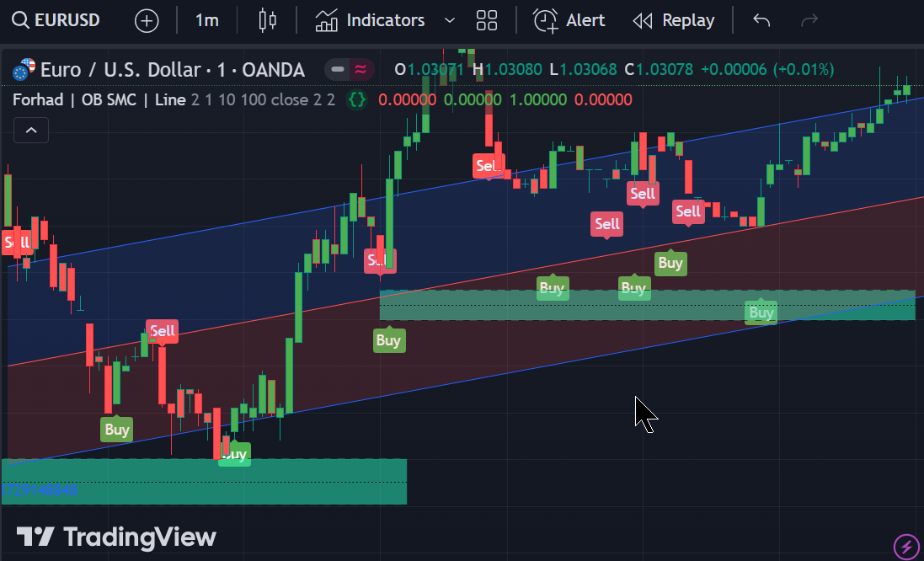This screenshot has width=924, height=561.
Task: Start bar Replay mode
Action: pos(673,20)
